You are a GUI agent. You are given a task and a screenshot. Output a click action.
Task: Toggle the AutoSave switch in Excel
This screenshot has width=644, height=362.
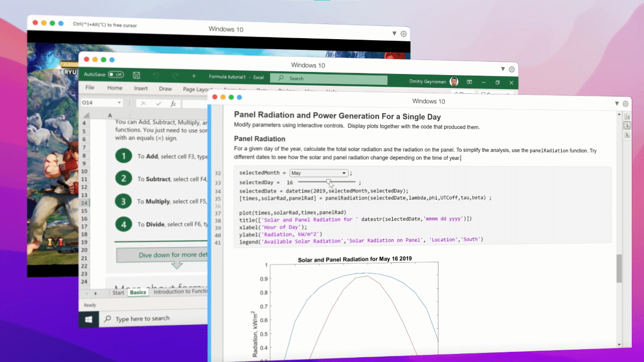[115, 75]
